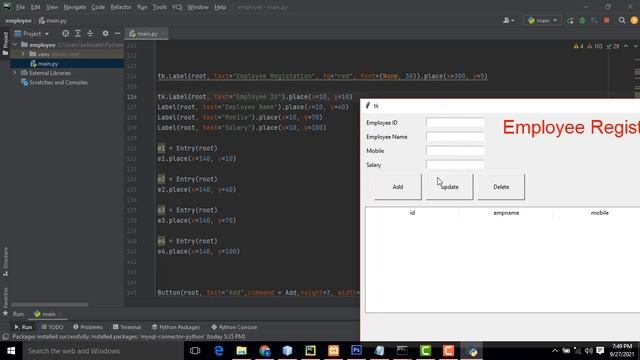This screenshot has height=360, width=640.
Task: Click the green Debug bug icon
Action: click(x=582, y=20)
